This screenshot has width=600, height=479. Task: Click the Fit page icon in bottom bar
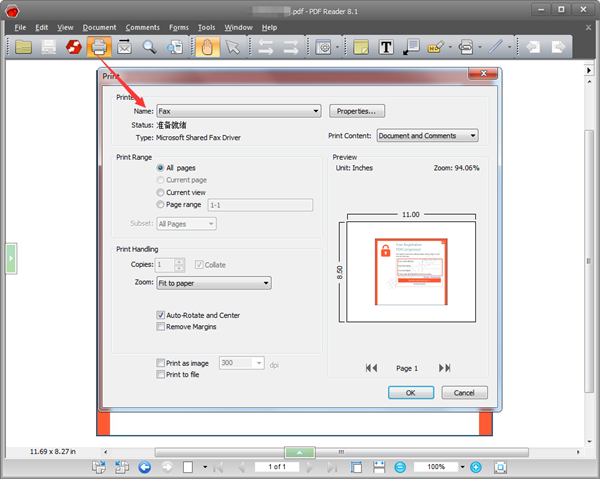coord(356,467)
